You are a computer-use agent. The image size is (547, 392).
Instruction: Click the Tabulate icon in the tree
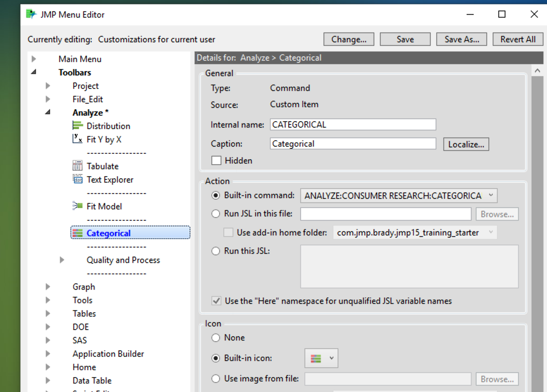click(x=78, y=165)
